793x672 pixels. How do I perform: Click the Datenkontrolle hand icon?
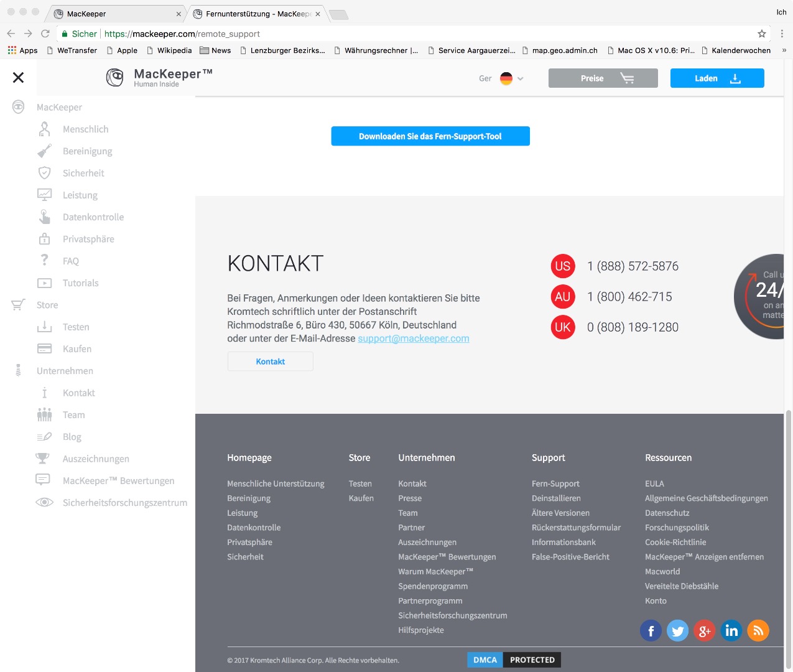click(x=44, y=217)
